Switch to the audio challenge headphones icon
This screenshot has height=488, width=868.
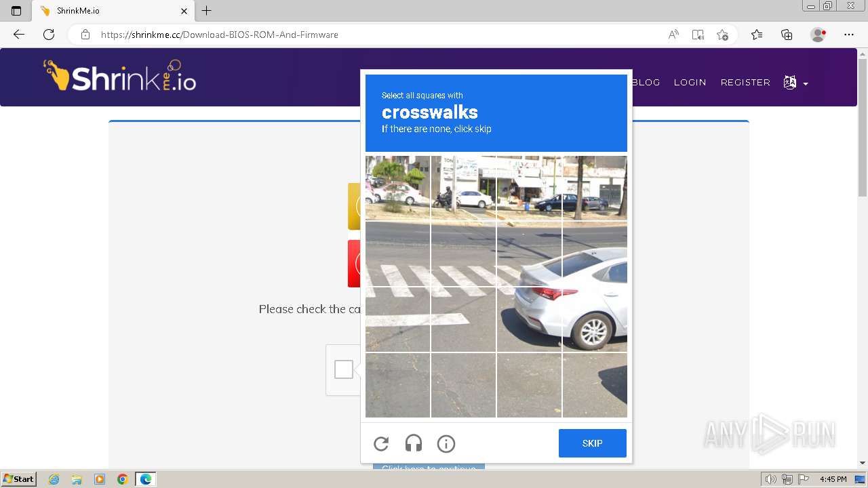(414, 444)
